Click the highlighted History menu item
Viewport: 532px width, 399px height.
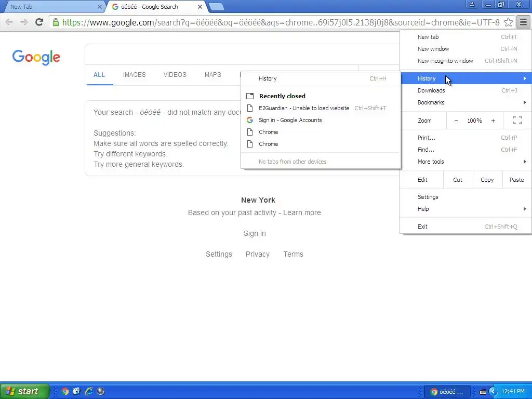click(x=466, y=78)
